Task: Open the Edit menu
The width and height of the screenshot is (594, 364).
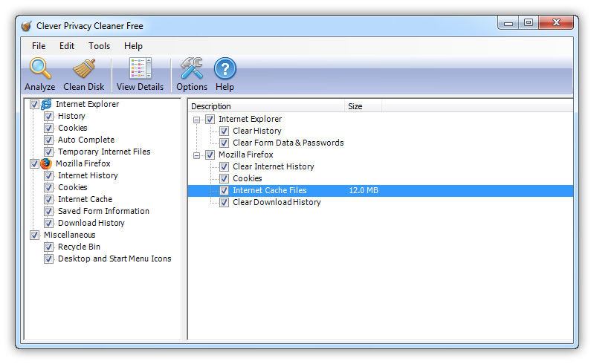Action: pyautogui.click(x=67, y=46)
